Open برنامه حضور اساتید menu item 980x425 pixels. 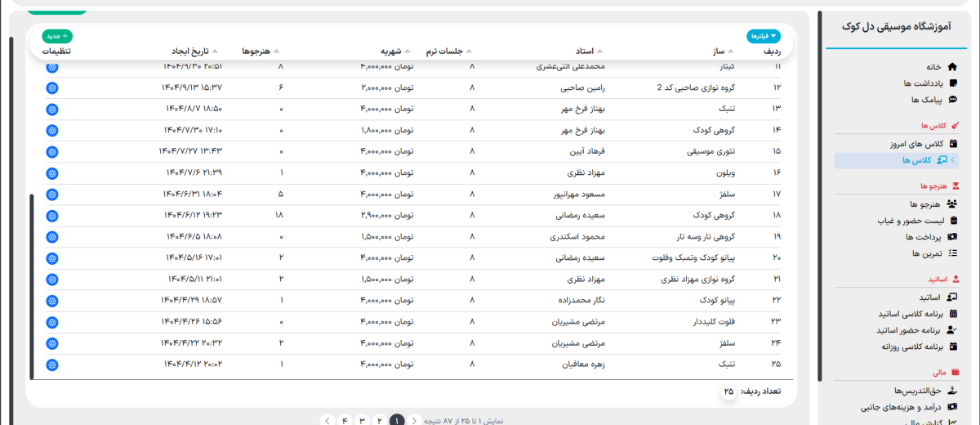tap(910, 330)
